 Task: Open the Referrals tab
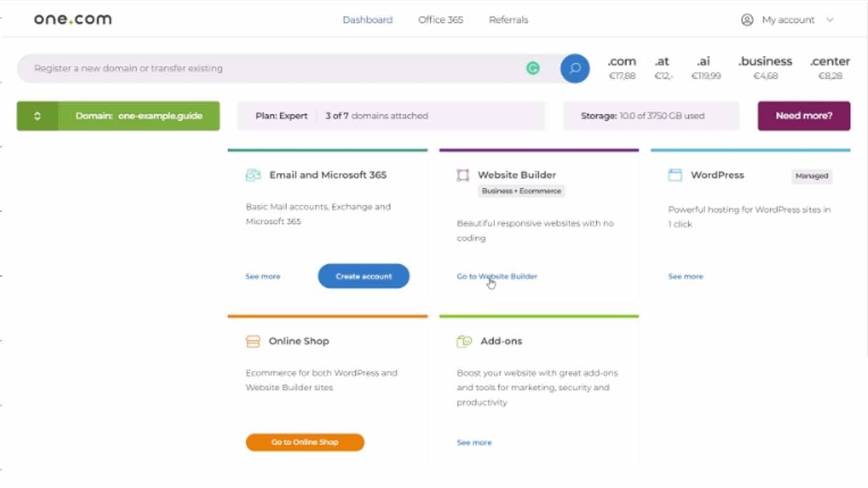coord(508,20)
